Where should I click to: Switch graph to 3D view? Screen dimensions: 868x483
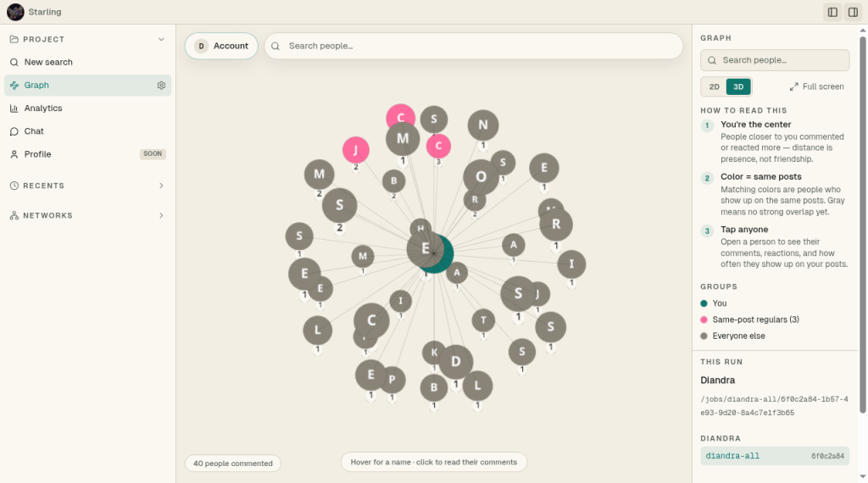tap(738, 87)
